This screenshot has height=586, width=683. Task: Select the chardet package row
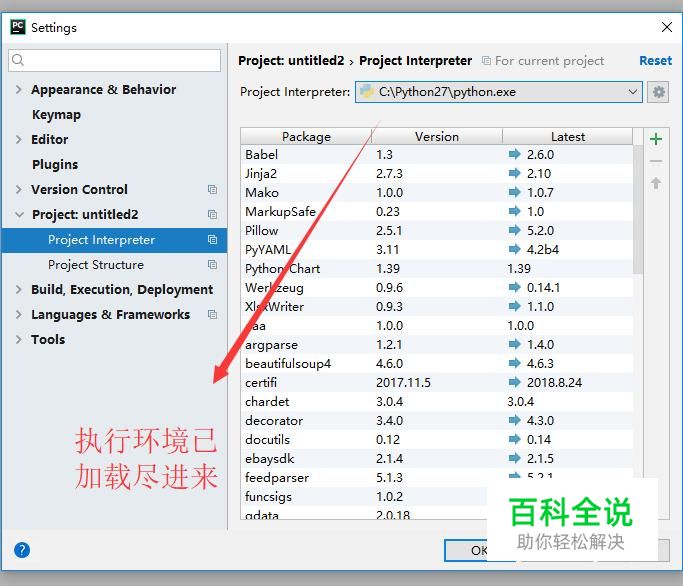point(436,401)
